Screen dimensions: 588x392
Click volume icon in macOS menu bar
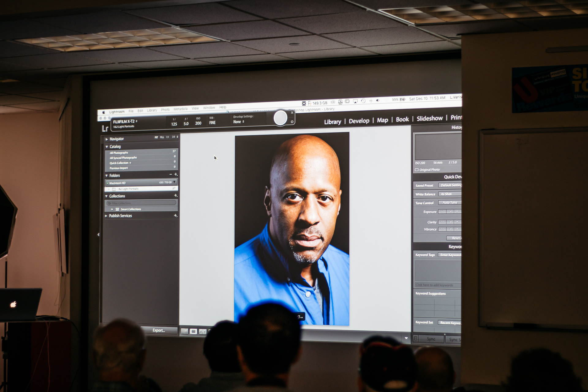point(378,100)
